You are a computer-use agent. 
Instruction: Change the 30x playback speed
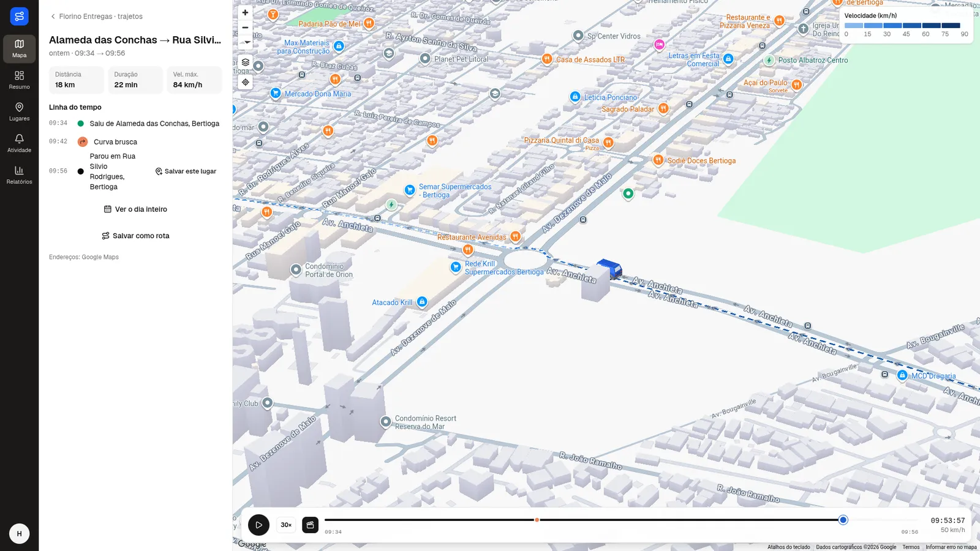pos(286,525)
